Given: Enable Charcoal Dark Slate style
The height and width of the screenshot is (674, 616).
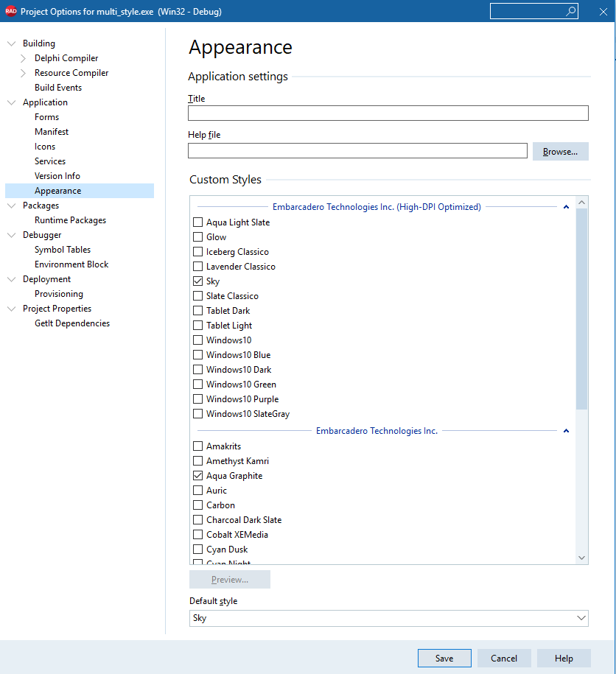Looking at the screenshot, I should coord(197,520).
